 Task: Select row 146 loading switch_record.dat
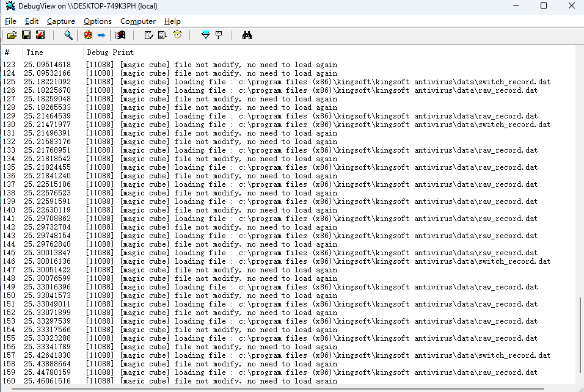point(289,261)
